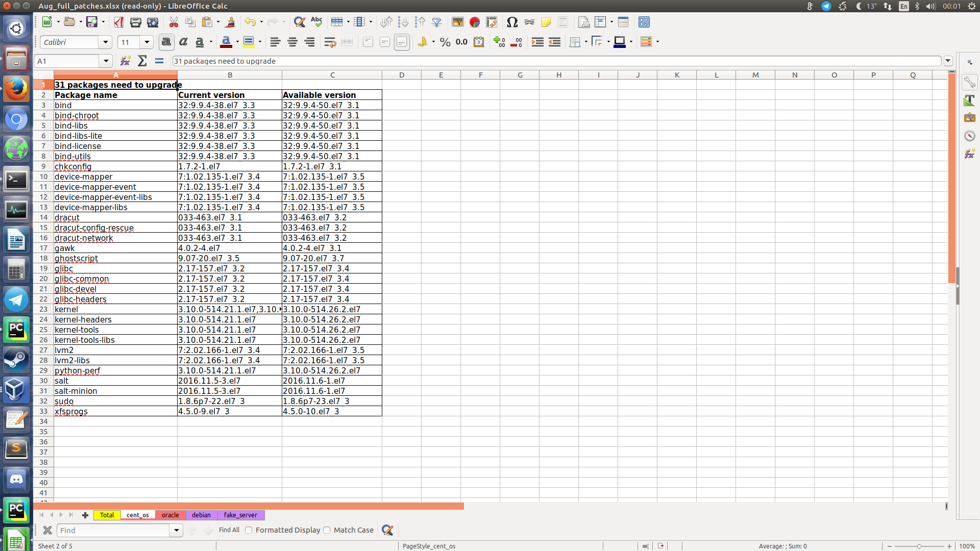Open the Name Box dropdown arrow

(106, 61)
